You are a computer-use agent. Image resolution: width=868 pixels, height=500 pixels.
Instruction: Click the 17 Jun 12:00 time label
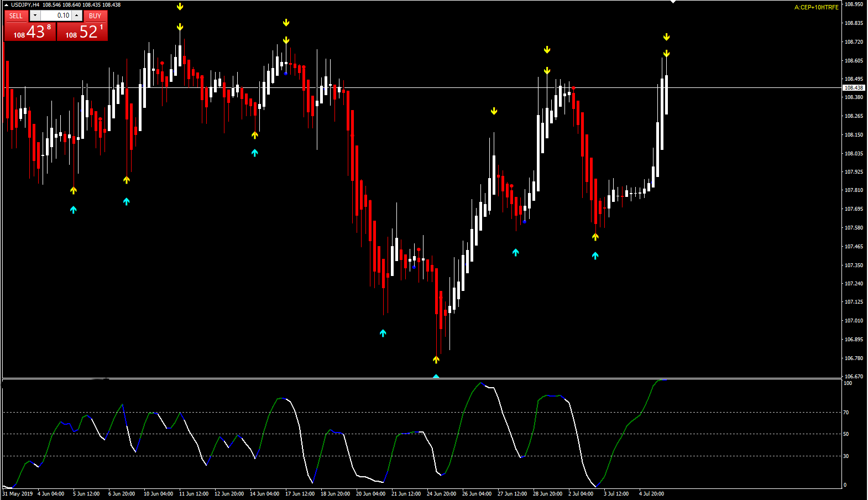pyautogui.click(x=300, y=494)
